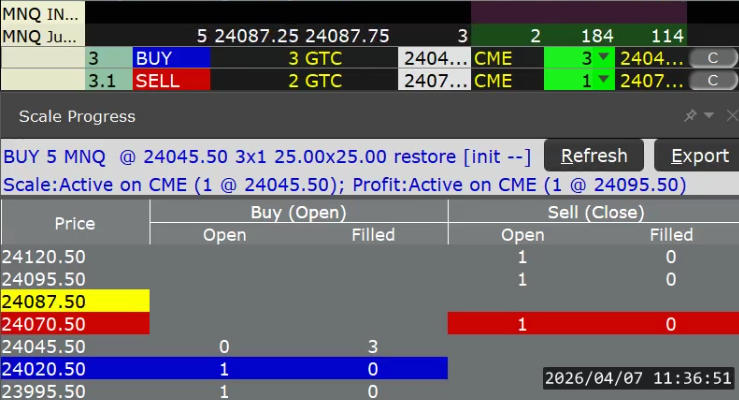Expand the BUY order status dropdown showing 3
This screenshot has height=400, width=739.
click(x=601, y=58)
